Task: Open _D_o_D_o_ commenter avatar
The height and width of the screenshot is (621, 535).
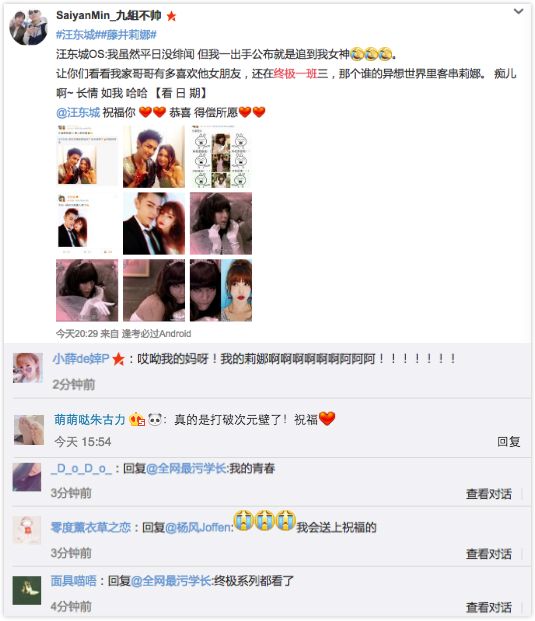Action: coord(27,477)
